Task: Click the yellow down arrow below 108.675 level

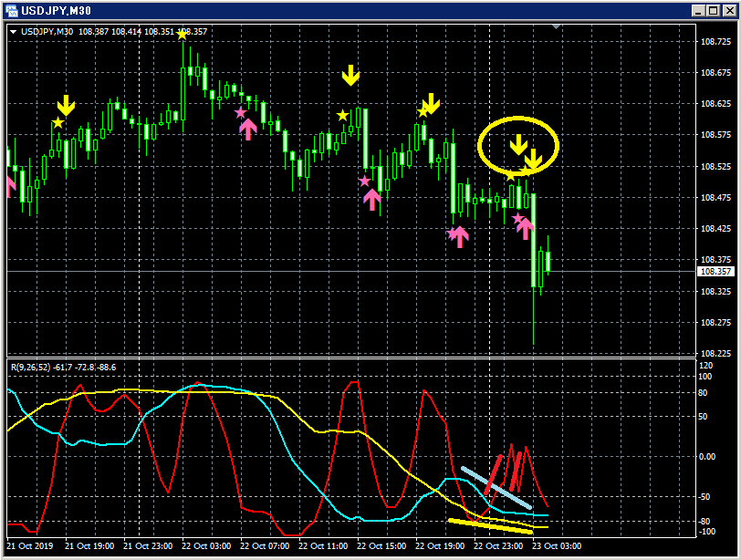Action: point(350,76)
